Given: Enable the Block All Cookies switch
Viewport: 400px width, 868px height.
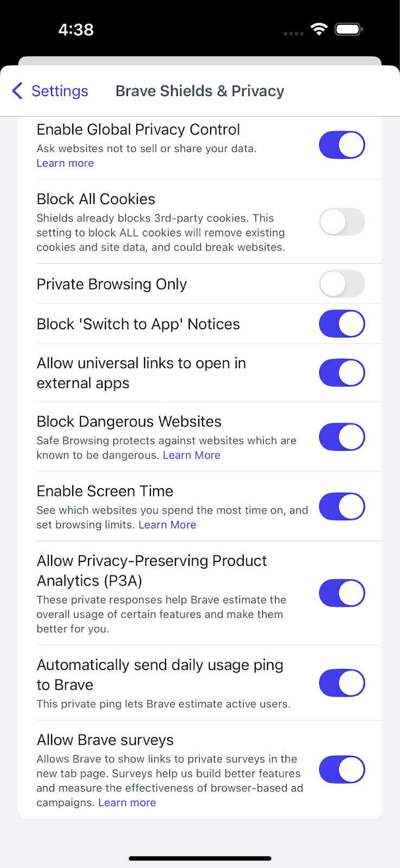Looking at the screenshot, I should [342, 222].
